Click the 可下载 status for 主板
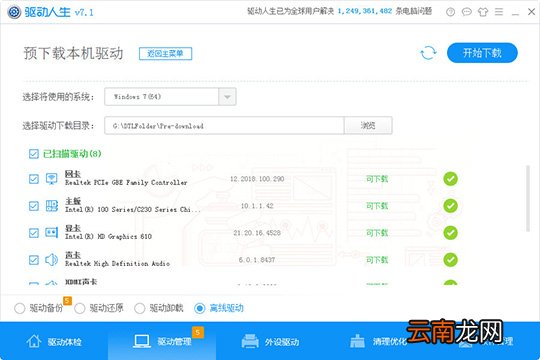 coord(377,206)
